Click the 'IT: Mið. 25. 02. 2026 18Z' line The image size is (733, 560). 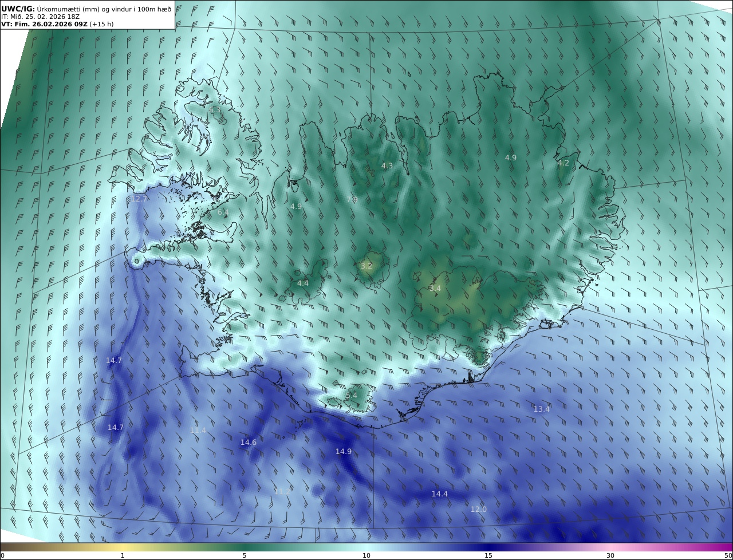(x=40, y=17)
